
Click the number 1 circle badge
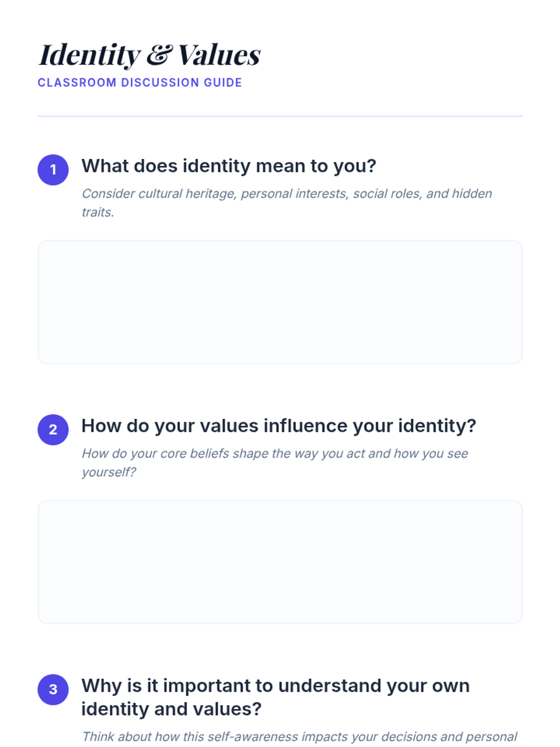(x=53, y=170)
